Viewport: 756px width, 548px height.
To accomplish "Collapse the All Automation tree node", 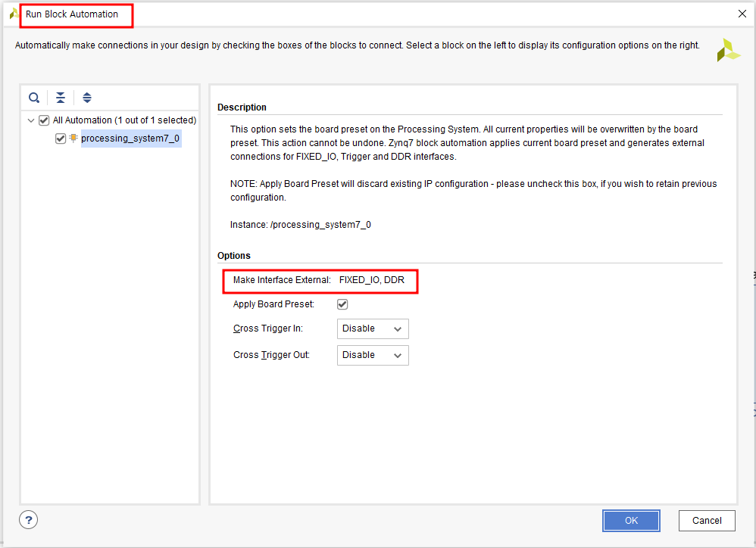I will 31,120.
